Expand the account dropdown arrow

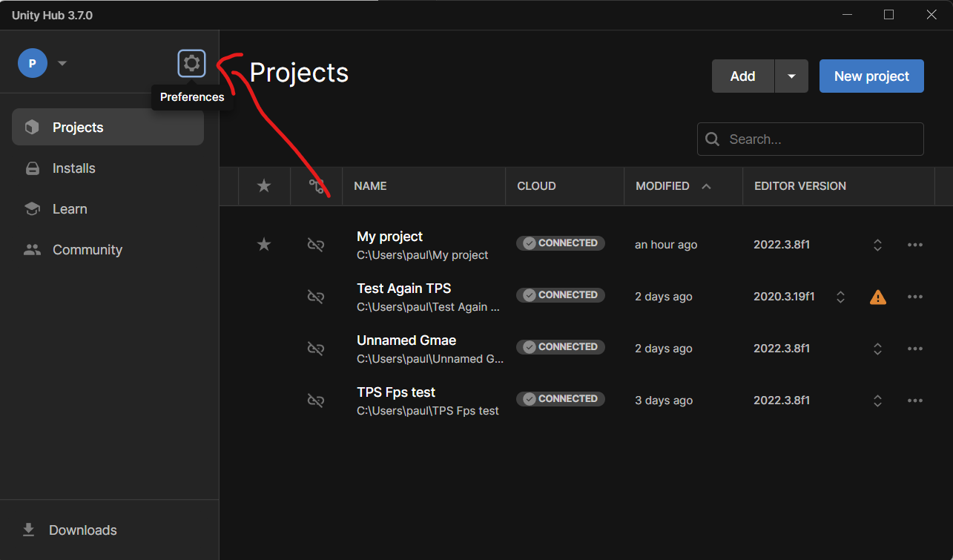[62, 63]
